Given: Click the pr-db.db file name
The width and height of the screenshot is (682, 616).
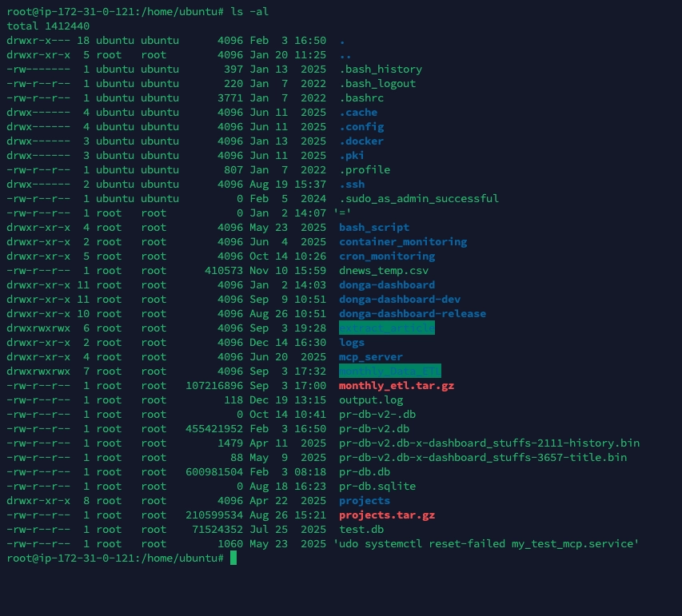Looking at the screenshot, I should [x=365, y=471].
